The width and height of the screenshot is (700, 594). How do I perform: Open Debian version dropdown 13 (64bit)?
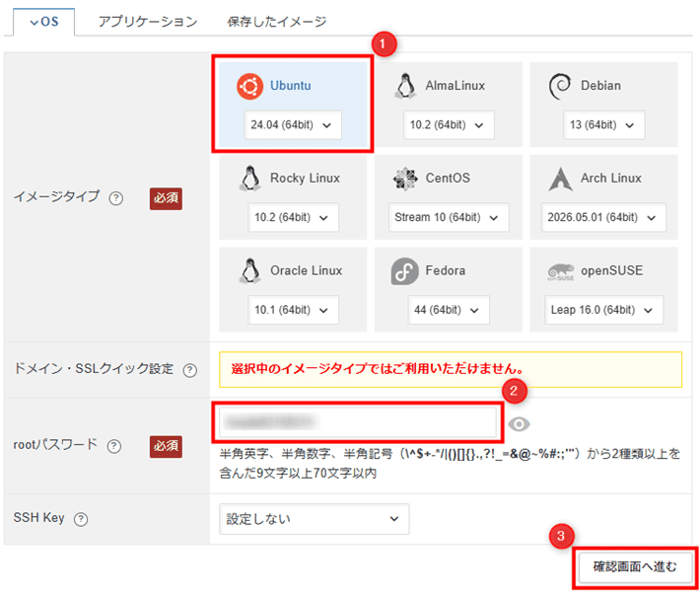click(603, 125)
